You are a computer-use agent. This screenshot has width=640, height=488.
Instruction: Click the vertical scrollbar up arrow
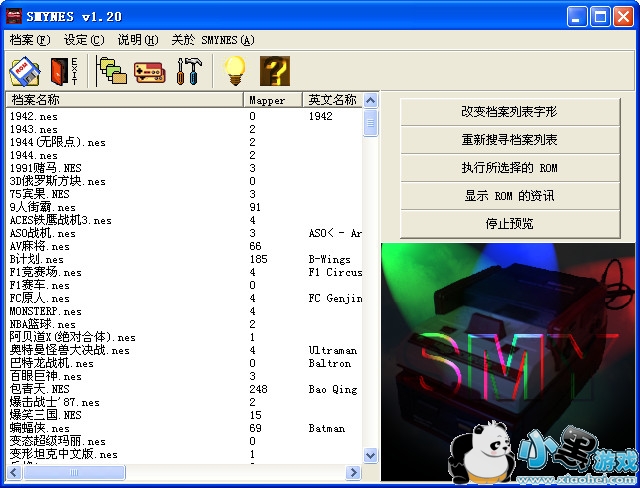[x=371, y=100]
